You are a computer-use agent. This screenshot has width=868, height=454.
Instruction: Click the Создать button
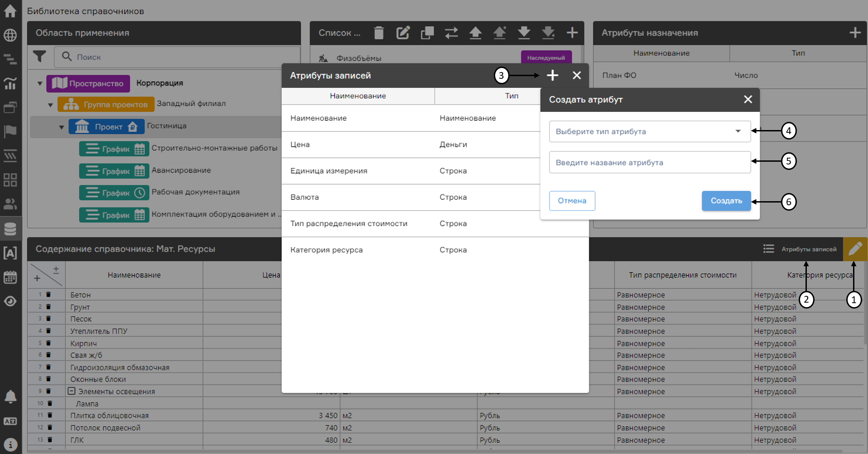[726, 201]
